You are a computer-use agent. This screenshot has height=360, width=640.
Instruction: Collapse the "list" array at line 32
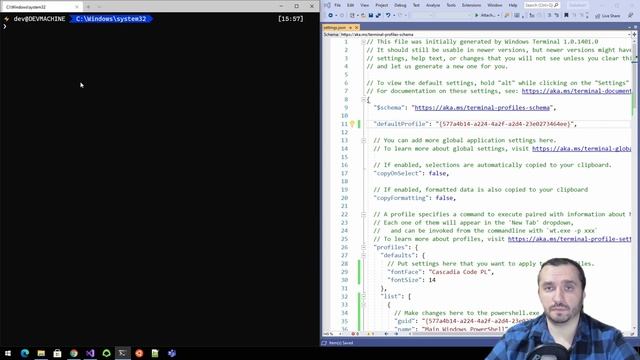click(x=363, y=296)
